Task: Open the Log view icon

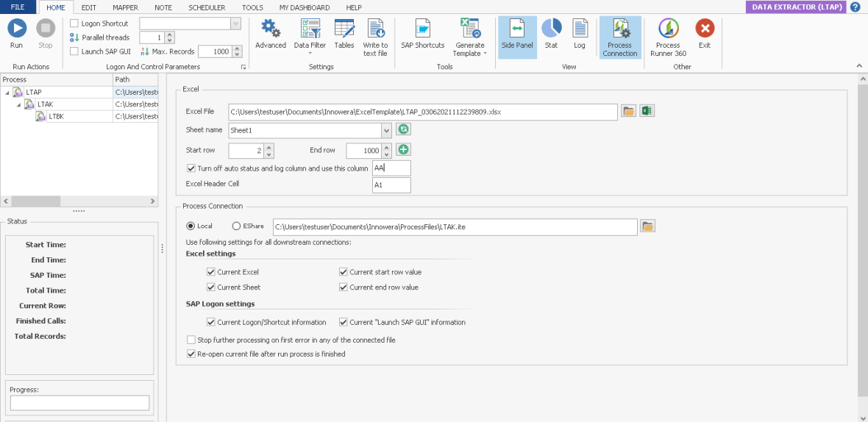Action: tap(580, 29)
